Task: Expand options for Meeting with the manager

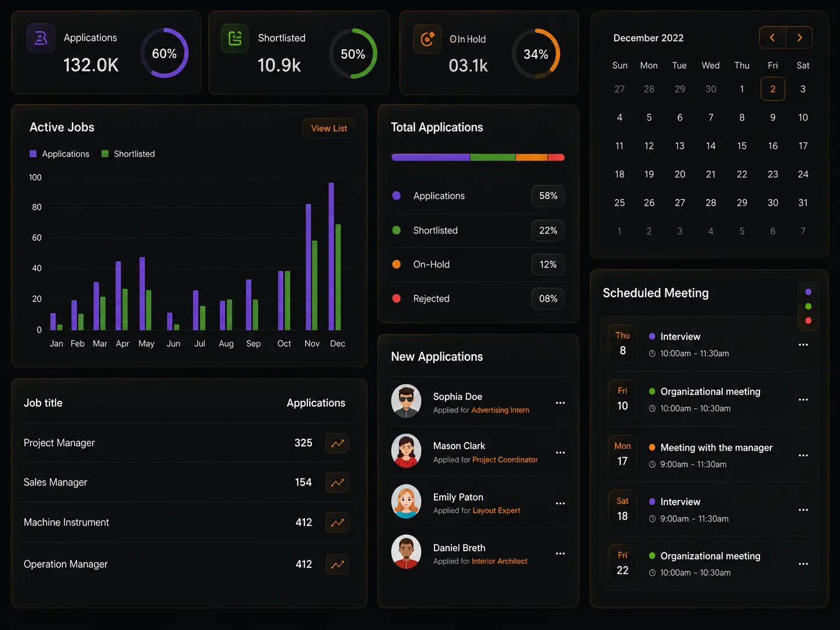Action: (x=803, y=455)
